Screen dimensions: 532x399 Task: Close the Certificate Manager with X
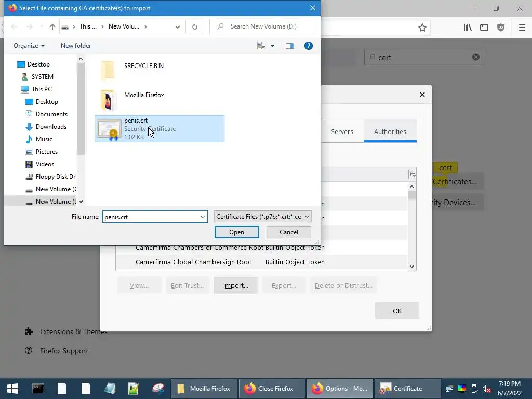(422, 95)
